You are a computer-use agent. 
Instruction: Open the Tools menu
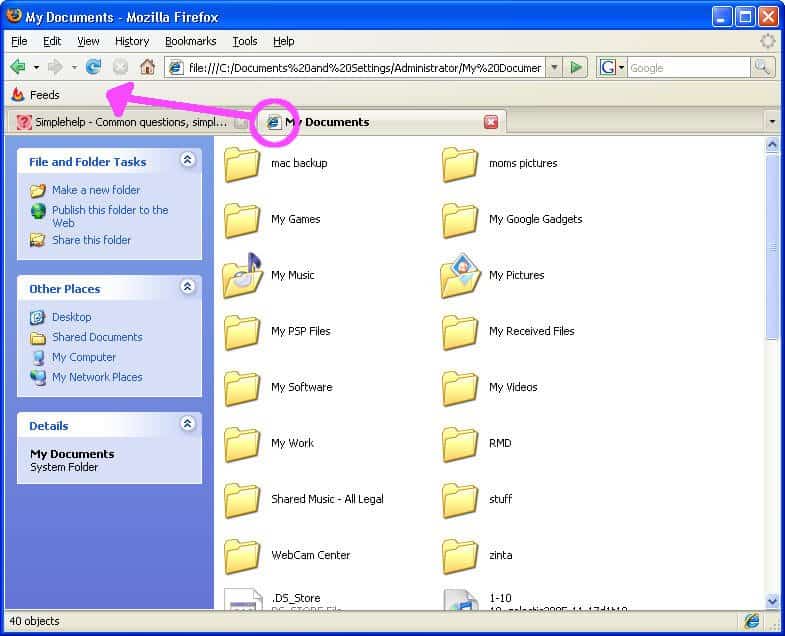245,41
